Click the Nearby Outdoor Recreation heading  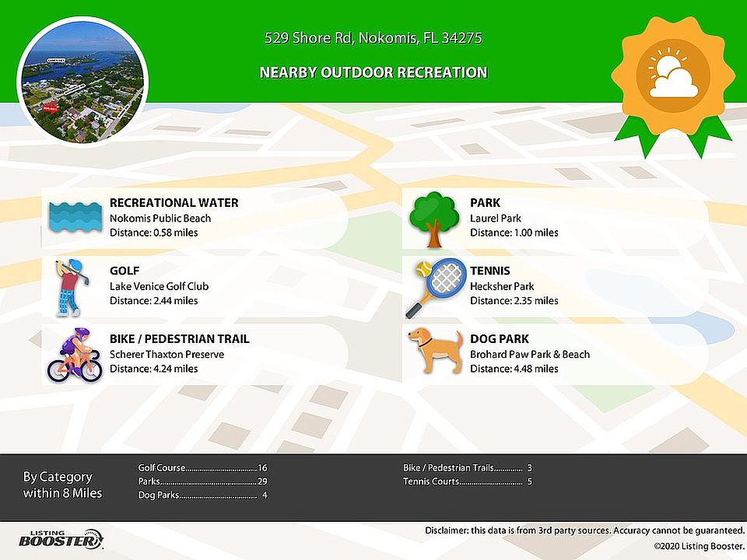[x=373, y=73]
